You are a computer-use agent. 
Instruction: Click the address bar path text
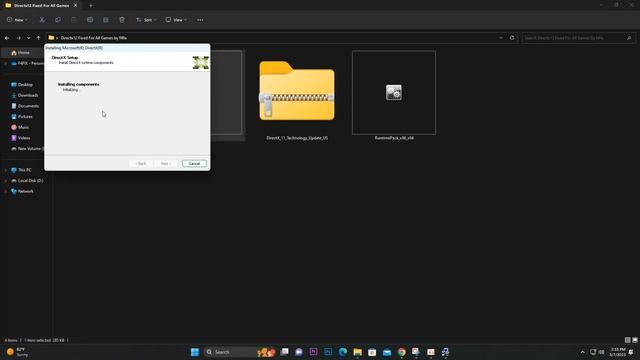point(94,38)
